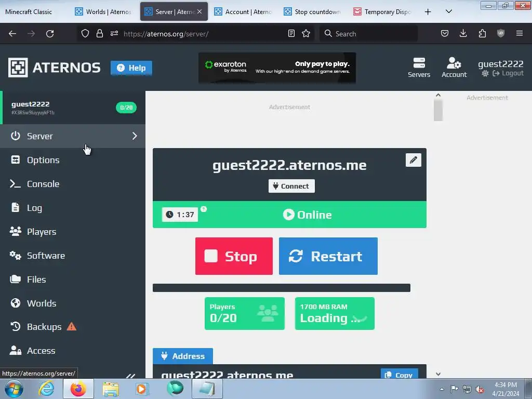Click the URL address field
Screen dimensions: 532x399
point(204,34)
